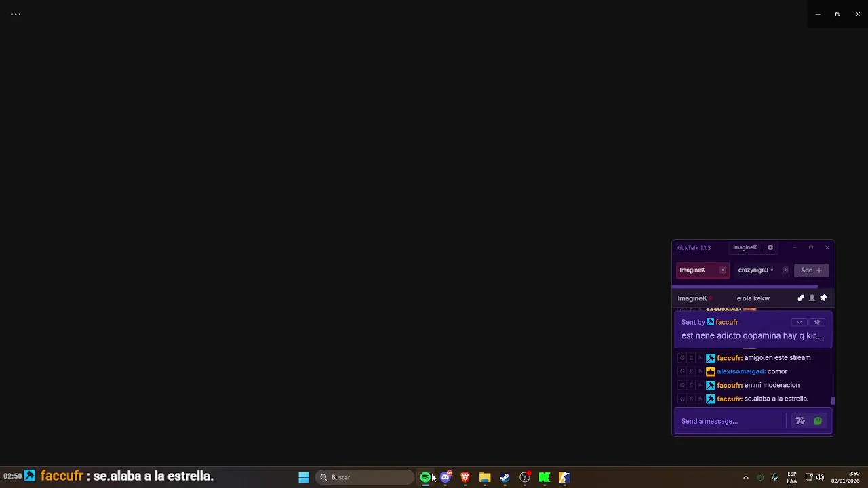Open the clock showing 2:50
The height and width of the screenshot is (488, 868).
(846, 477)
